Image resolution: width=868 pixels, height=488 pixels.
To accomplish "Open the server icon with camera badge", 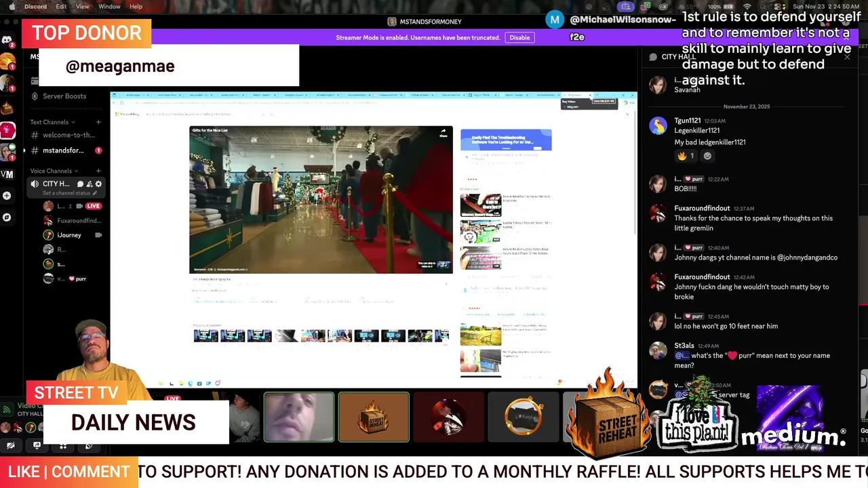I will [7, 153].
